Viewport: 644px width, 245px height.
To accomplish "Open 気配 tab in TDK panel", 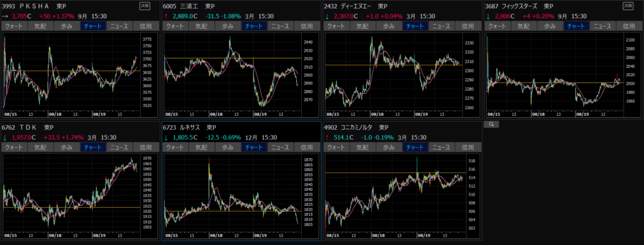I will pos(41,147).
